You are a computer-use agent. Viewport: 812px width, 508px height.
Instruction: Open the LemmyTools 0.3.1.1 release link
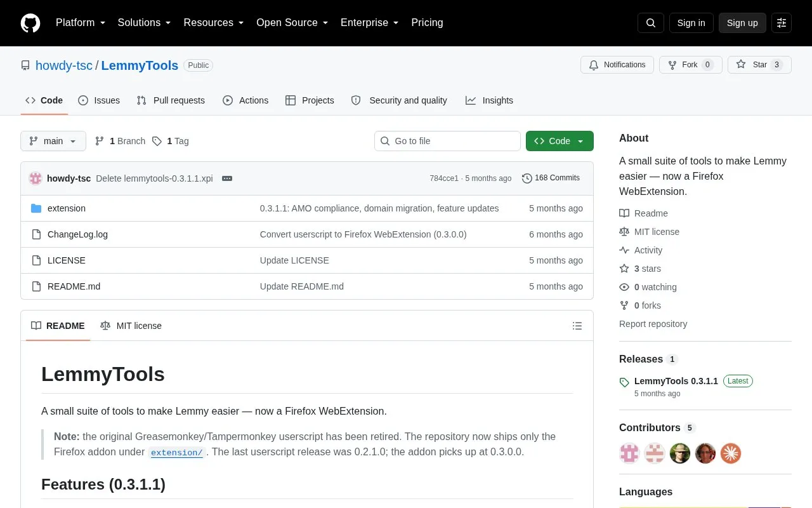pyautogui.click(x=676, y=381)
